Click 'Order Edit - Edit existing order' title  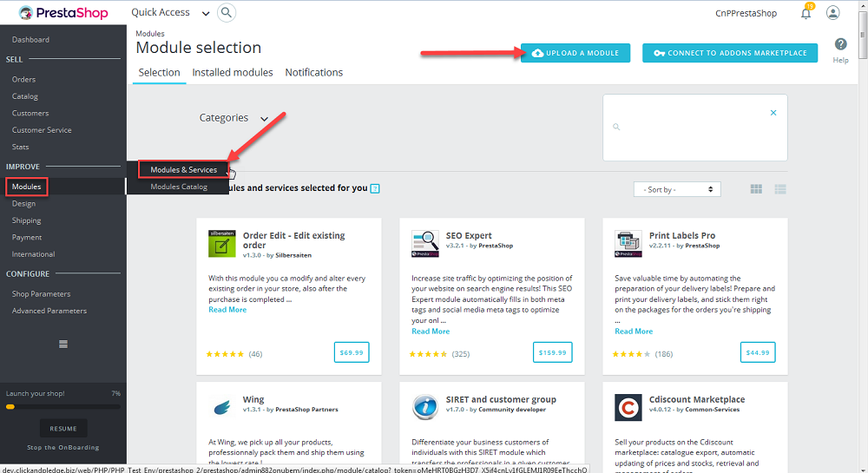(x=294, y=240)
